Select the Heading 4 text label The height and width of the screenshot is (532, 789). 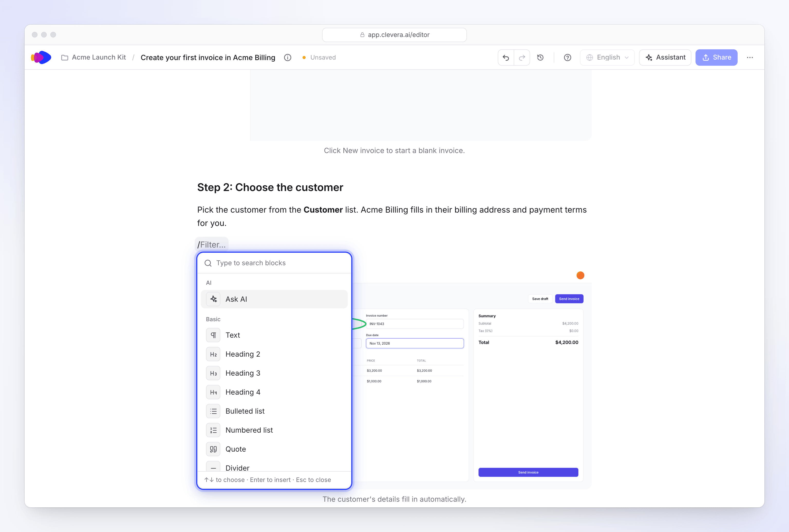pyautogui.click(x=243, y=392)
